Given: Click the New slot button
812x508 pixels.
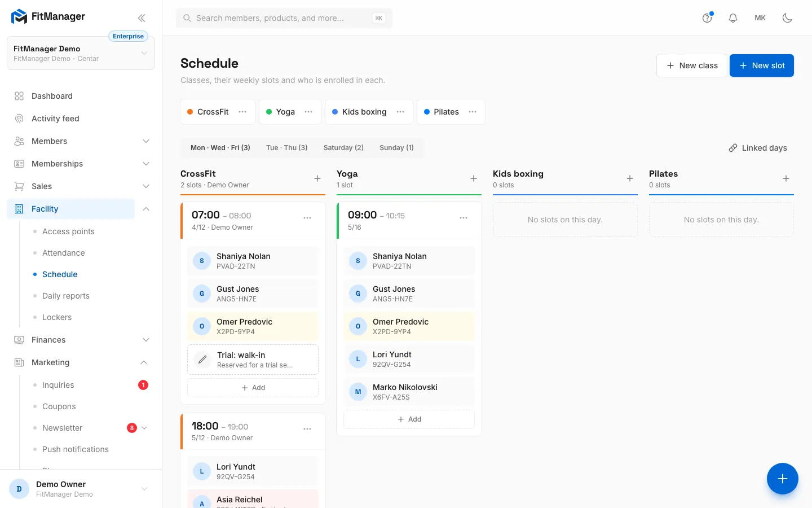Looking at the screenshot, I should pyautogui.click(x=762, y=65).
